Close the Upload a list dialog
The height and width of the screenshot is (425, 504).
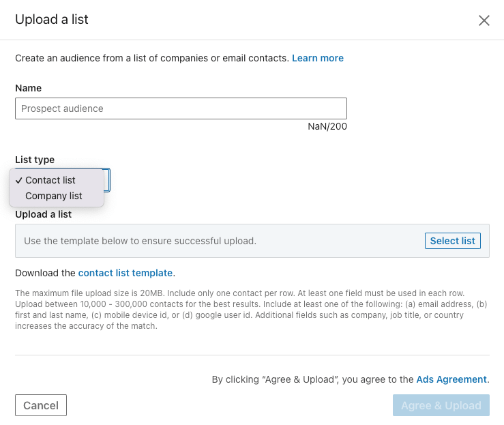484,20
